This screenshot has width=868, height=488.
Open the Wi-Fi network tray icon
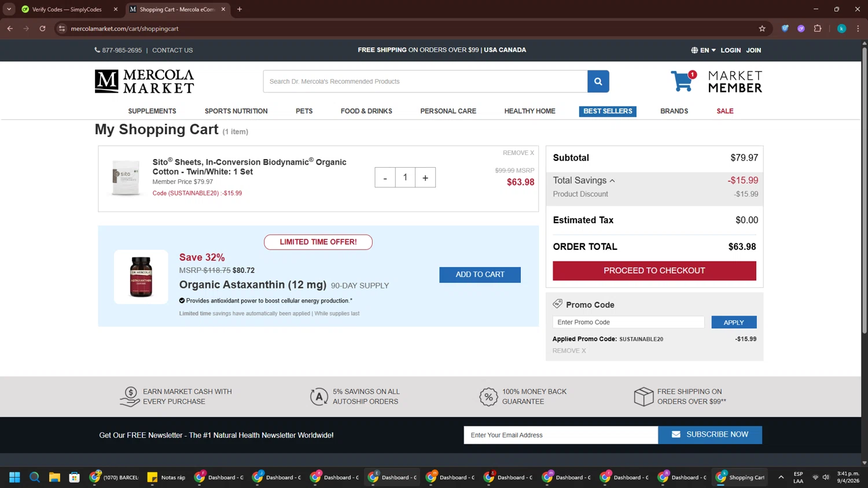pos(815,477)
